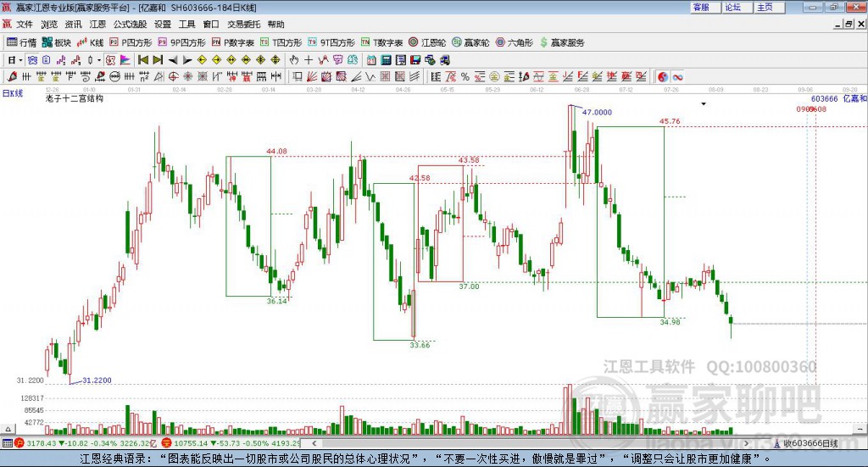Viewport: 868px width, 467px height.
Task: Select the hand pan tool
Action: 293,60
